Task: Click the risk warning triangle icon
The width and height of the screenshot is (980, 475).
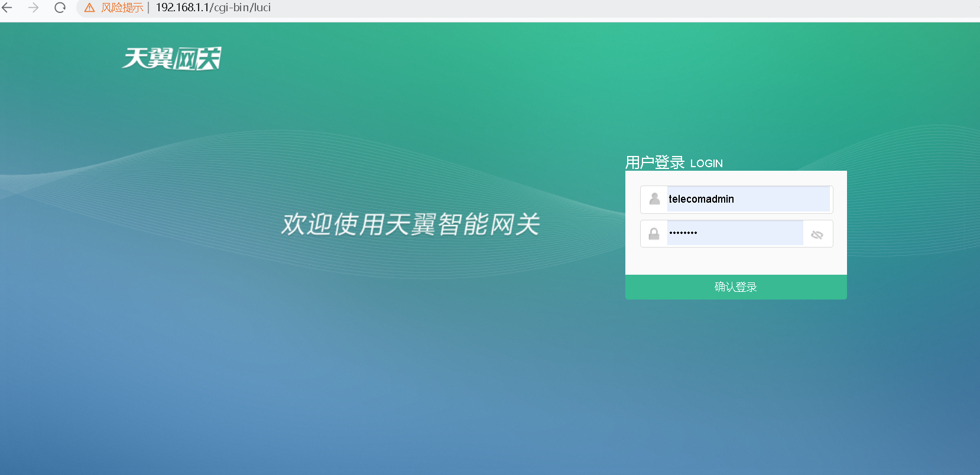Action: [x=90, y=8]
